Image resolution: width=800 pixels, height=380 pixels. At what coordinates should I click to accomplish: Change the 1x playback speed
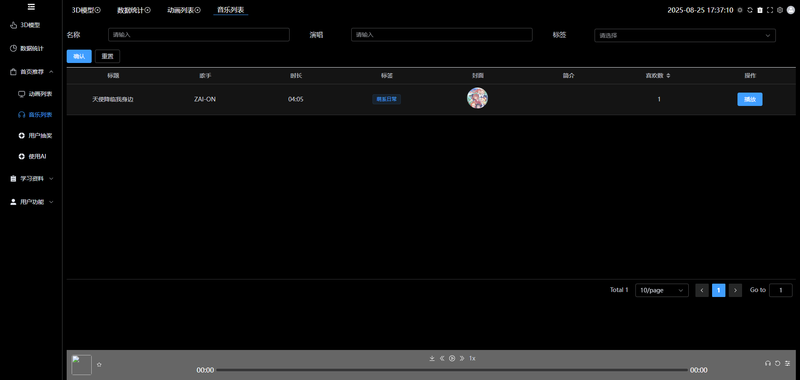[472, 359]
